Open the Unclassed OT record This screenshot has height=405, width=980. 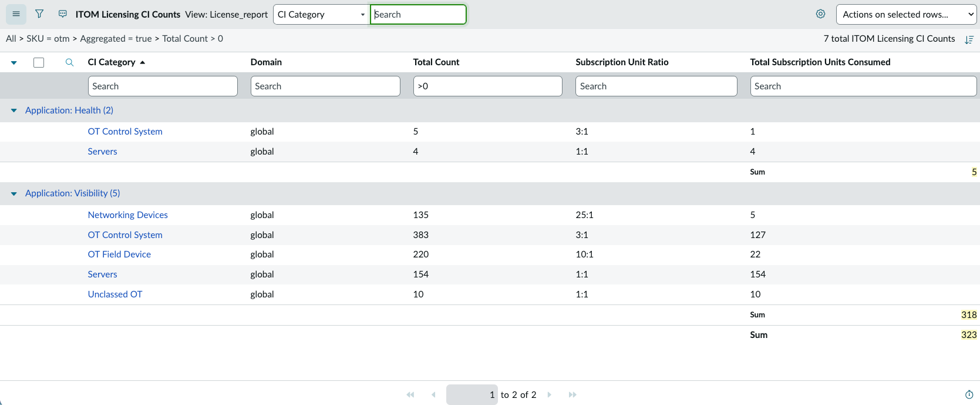tap(115, 294)
